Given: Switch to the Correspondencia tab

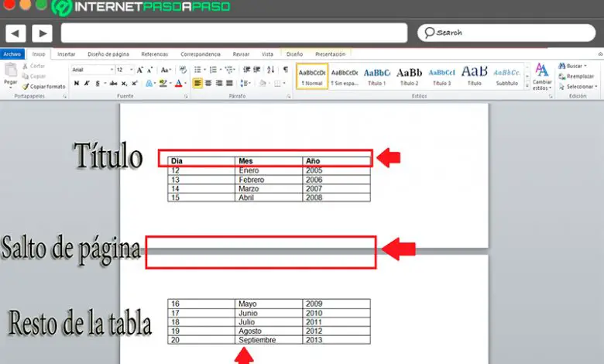Looking at the screenshot, I should click(201, 54).
